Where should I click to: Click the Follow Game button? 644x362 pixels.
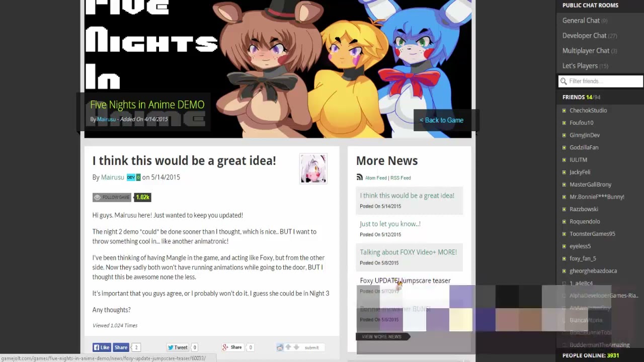[112, 197]
